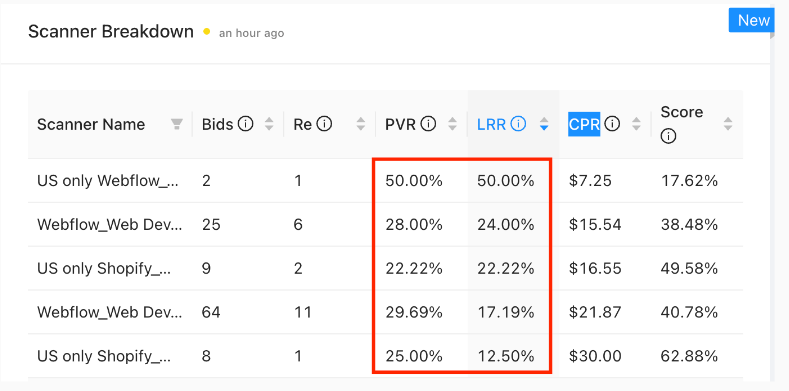The width and height of the screenshot is (789, 391).
Task: Click the LRR column header label
Action: pyautogui.click(x=492, y=124)
